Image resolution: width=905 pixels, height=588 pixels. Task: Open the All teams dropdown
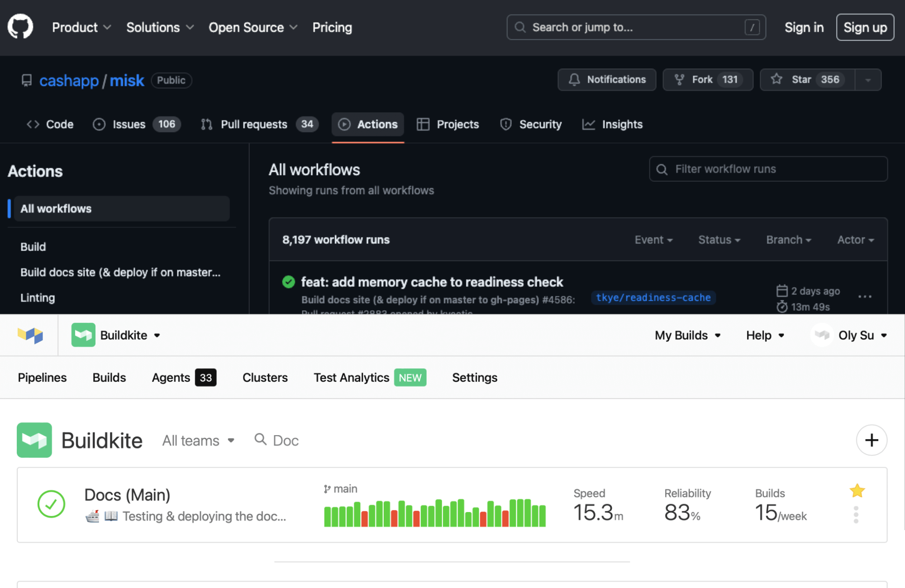pos(198,441)
